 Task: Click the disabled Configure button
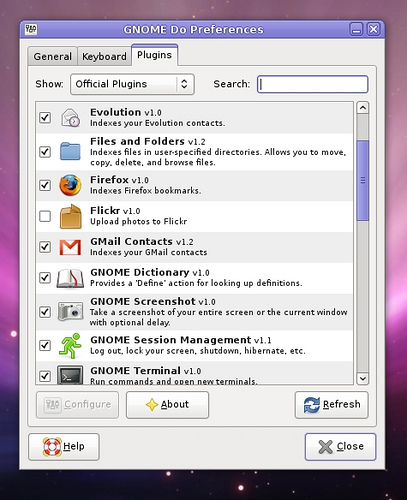pyautogui.click(x=77, y=405)
